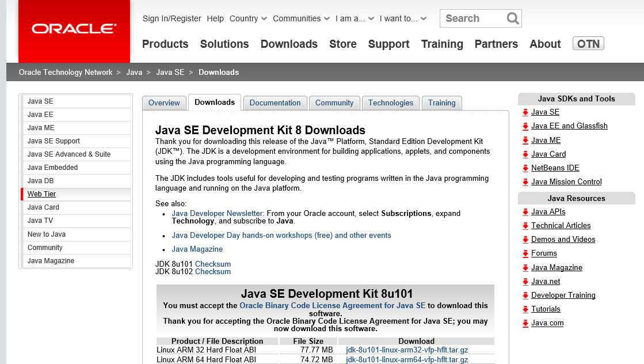
Task: Open Java DB sidebar item
Action: point(77,181)
